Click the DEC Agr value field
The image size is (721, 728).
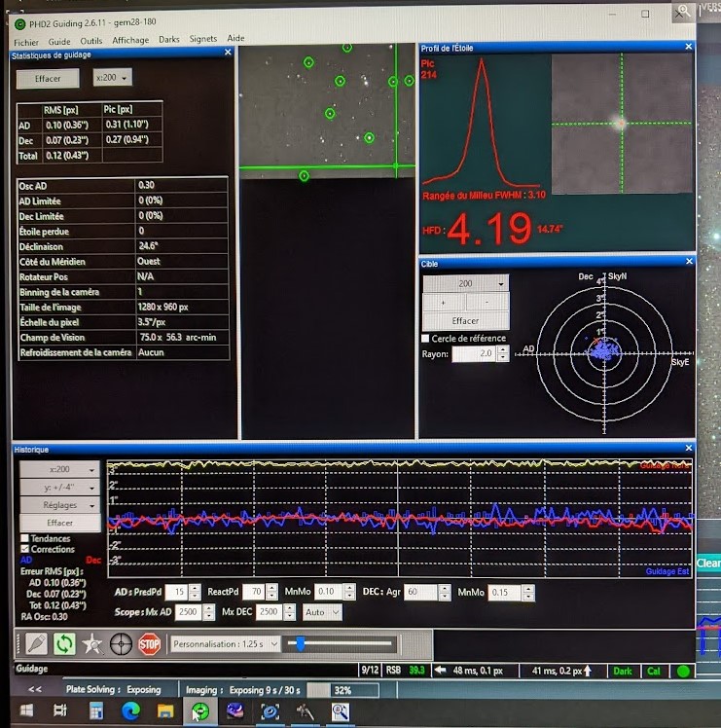coord(420,592)
